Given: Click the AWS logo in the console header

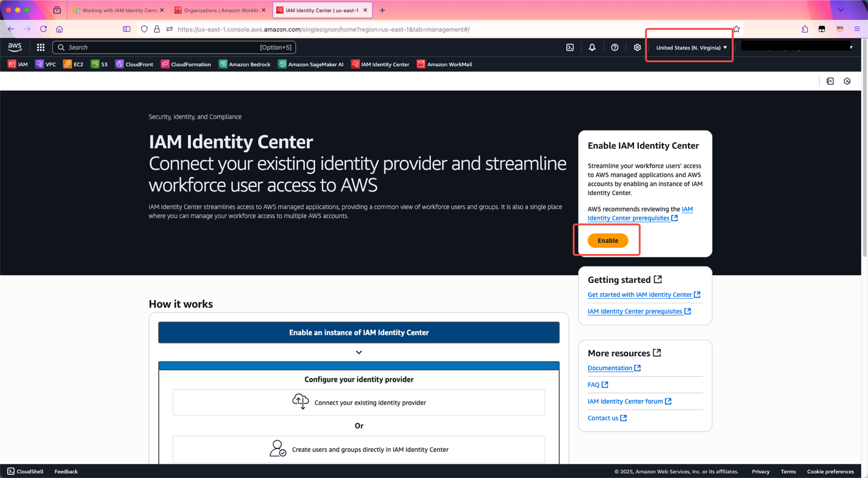Looking at the screenshot, I should point(15,47).
